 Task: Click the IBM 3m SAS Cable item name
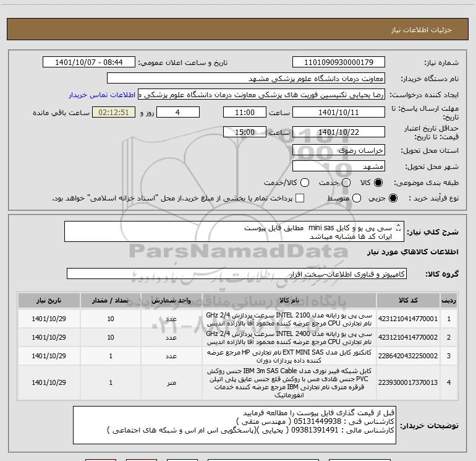[289, 382]
